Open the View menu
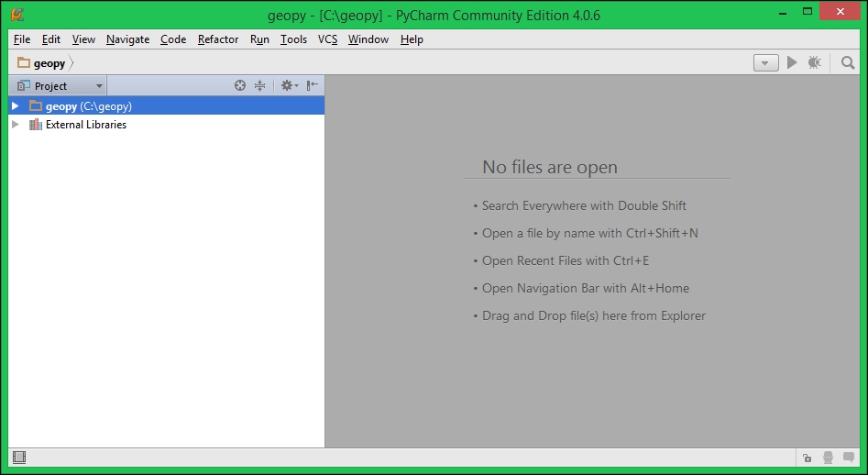This screenshot has width=868, height=475. pos(83,39)
